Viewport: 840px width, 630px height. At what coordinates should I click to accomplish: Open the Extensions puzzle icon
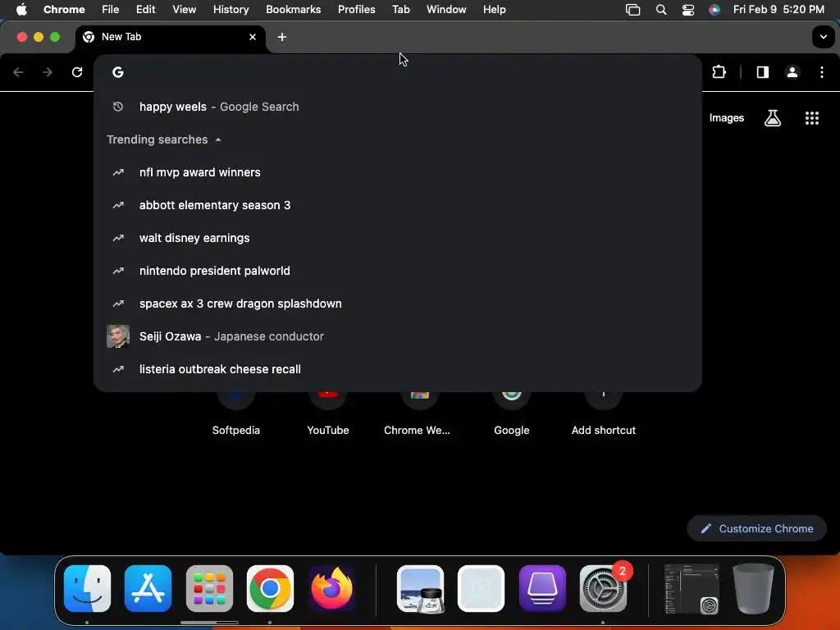tap(719, 72)
